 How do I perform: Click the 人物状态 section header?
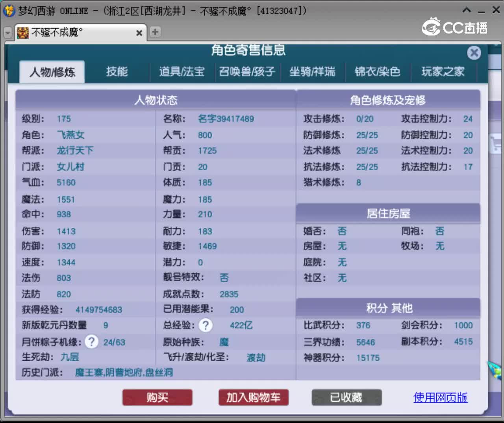click(x=156, y=100)
